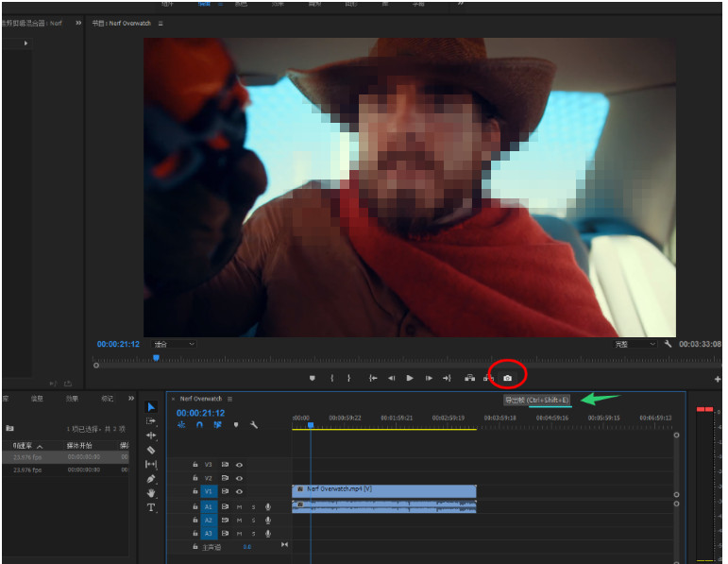Viewport: 728px width, 564px height.
Task: Click the Step Forward one frame button
Action: [429, 378]
